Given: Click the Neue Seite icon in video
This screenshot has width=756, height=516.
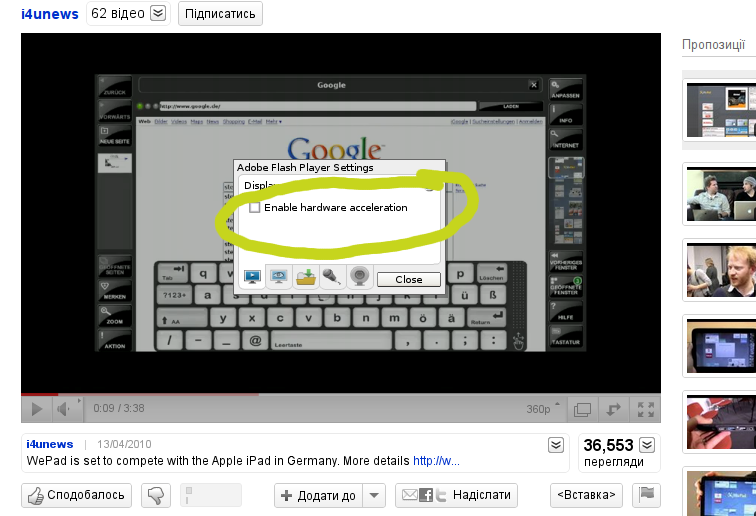Looking at the screenshot, I should coord(115,136).
